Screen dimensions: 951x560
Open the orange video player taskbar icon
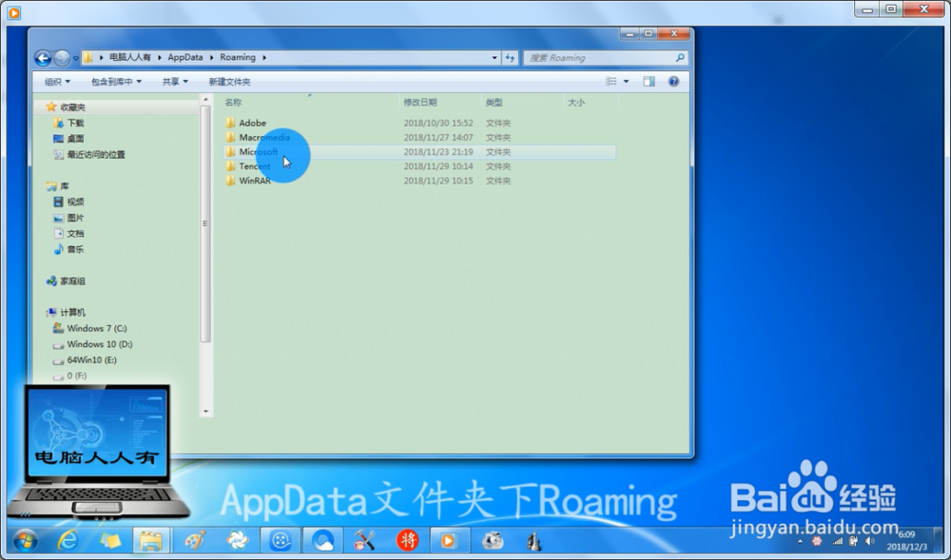click(x=449, y=540)
